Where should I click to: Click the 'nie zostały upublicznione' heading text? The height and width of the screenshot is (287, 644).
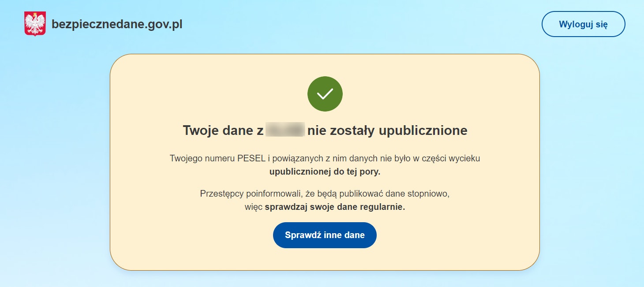pyautogui.click(x=387, y=130)
